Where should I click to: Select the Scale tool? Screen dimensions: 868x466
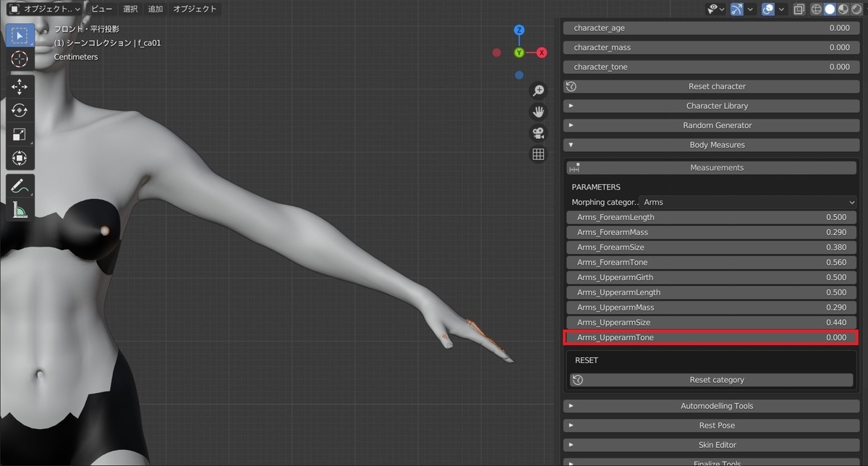pyautogui.click(x=20, y=135)
